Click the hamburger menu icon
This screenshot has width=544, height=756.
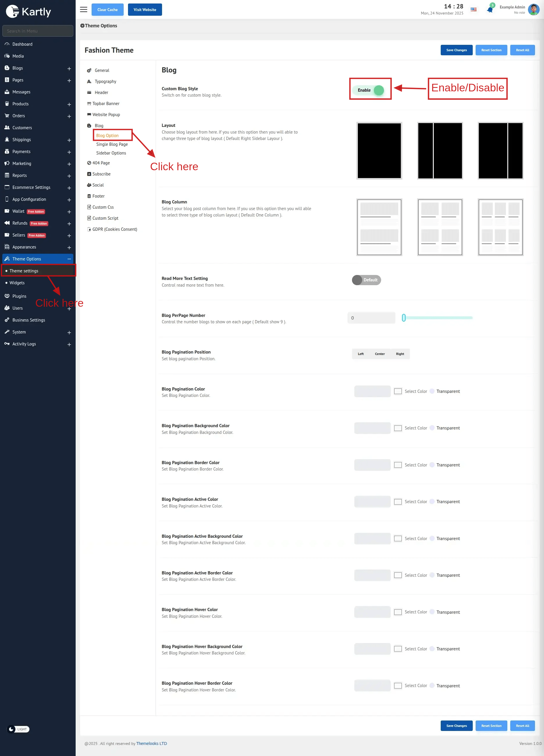(x=84, y=10)
